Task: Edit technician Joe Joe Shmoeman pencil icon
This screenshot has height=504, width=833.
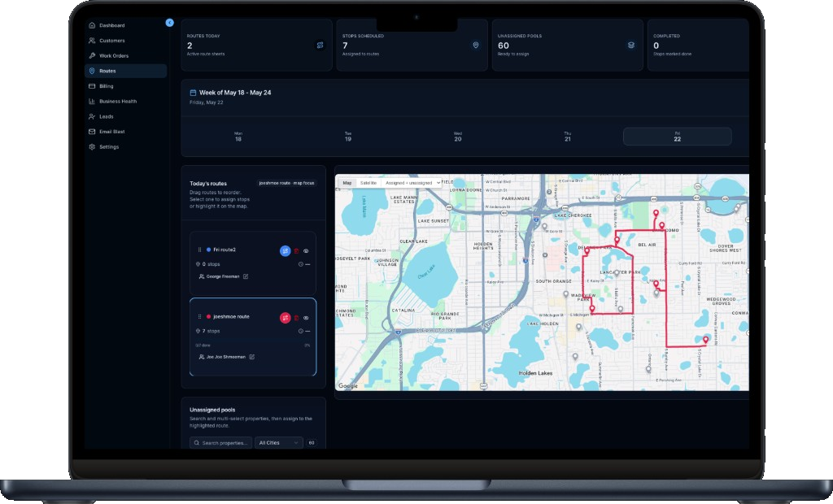Action: click(252, 357)
